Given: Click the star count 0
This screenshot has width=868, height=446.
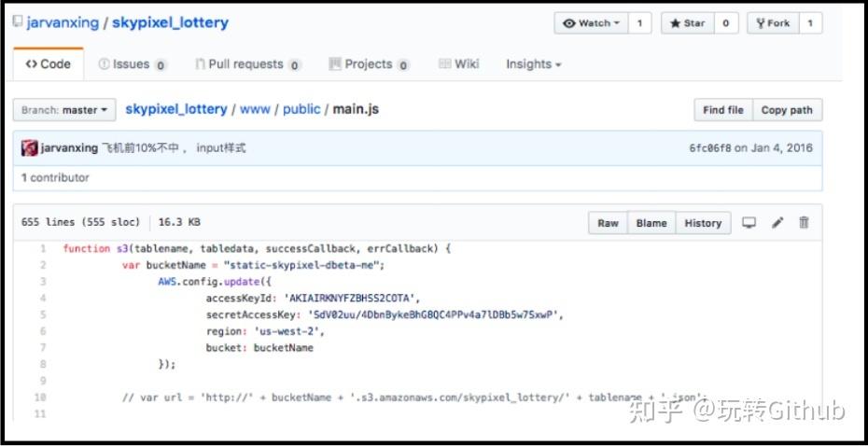Looking at the screenshot, I should (x=726, y=23).
